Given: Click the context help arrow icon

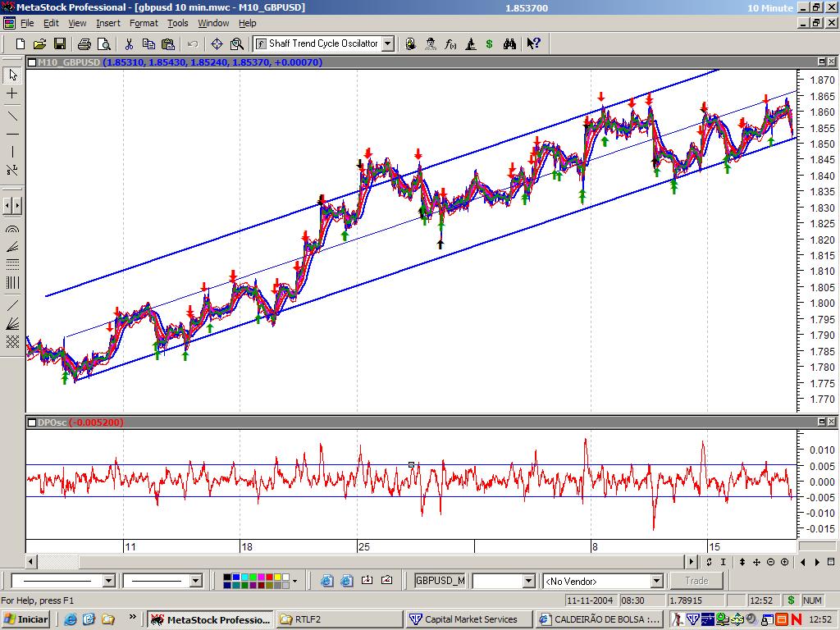Looking at the screenshot, I should pos(532,43).
